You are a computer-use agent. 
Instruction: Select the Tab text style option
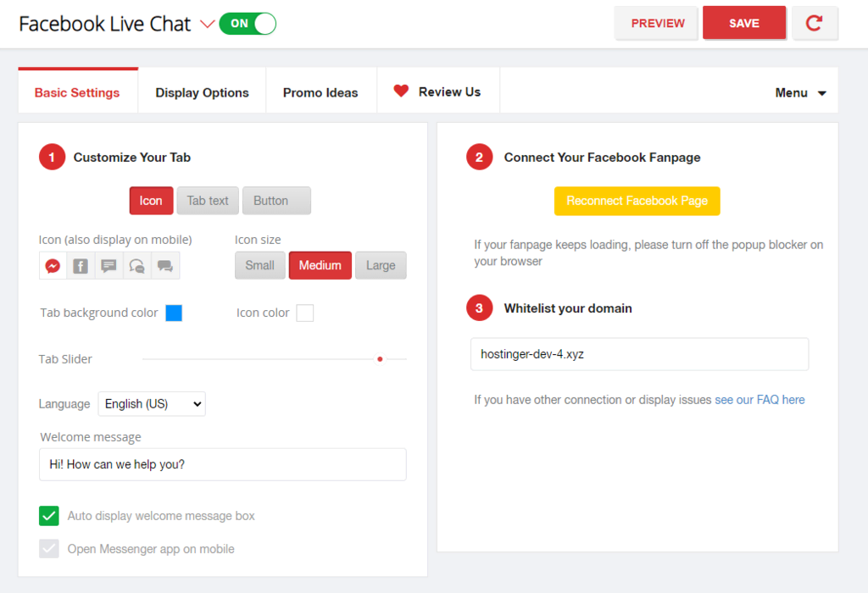(208, 201)
